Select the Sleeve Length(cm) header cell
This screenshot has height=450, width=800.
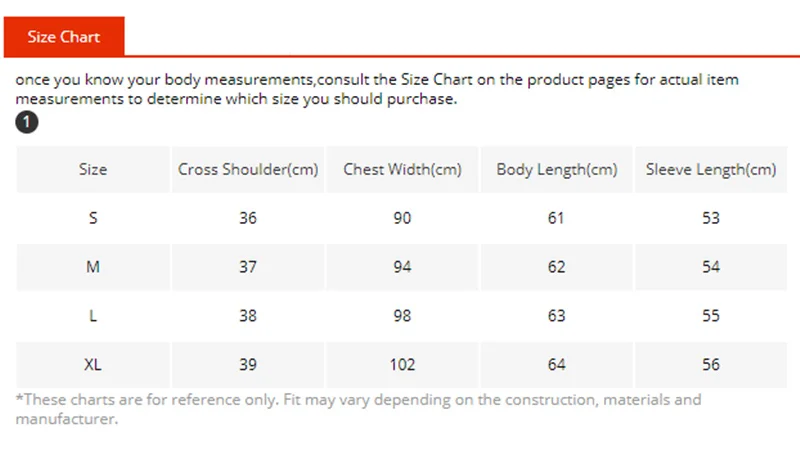point(711,169)
